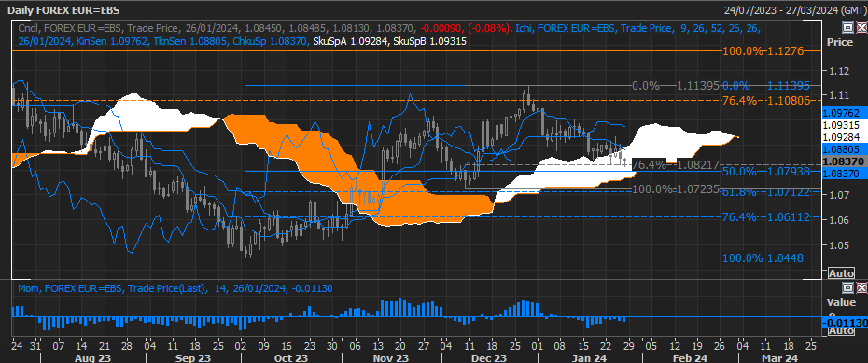Select the grey 76.4% 1.08217 retracement label
The width and height of the screenshot is (868, 363).
[676, 165]
